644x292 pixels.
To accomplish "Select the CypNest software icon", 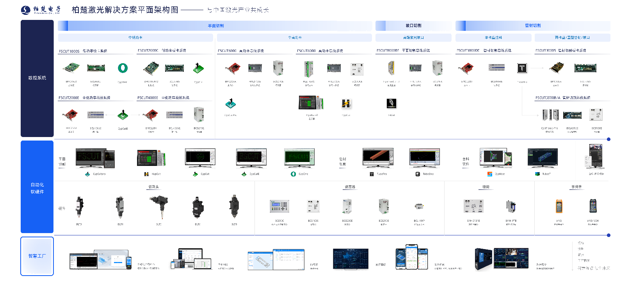I will click(x=489, y=174).
